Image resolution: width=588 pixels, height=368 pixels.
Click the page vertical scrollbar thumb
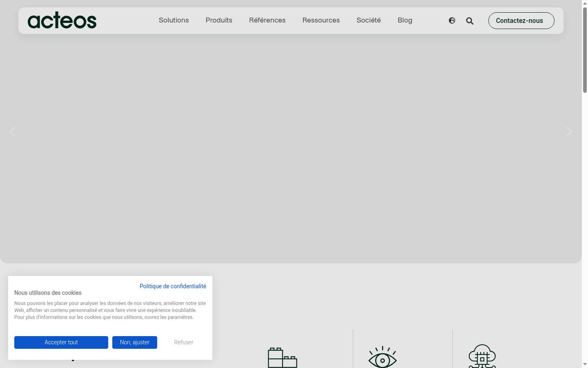tap(585, 50)
